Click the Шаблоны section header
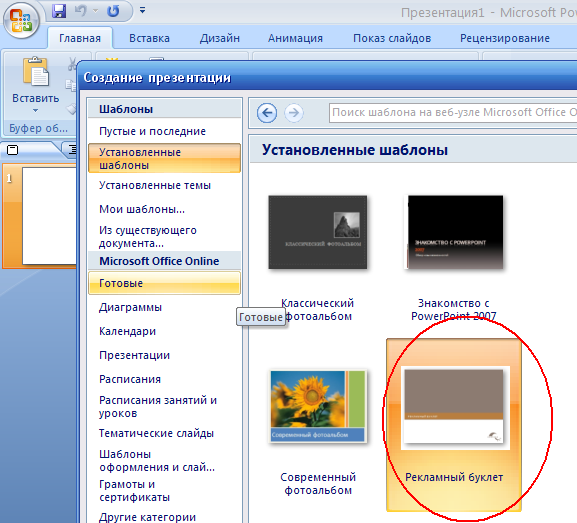The width and height of the screenshot is (577, 523). click(x=164, y=109)
